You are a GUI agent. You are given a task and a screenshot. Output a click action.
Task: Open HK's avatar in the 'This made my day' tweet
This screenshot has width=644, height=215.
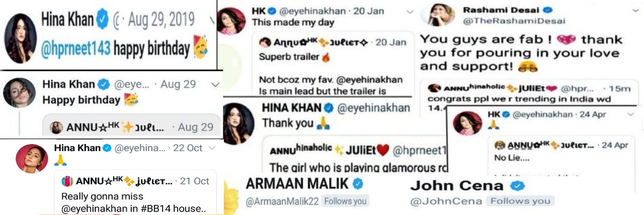coord(232,21)
